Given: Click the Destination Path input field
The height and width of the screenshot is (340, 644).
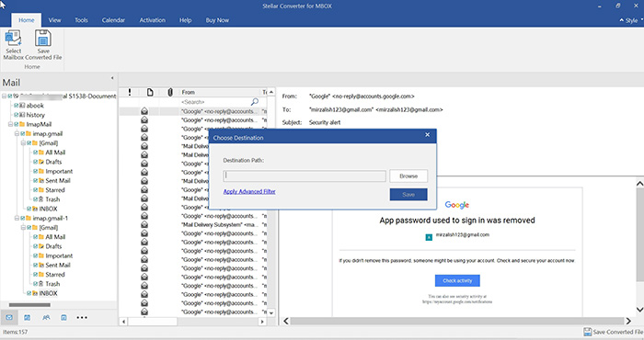Looking at the screenshot, I should tap(305, 176).
